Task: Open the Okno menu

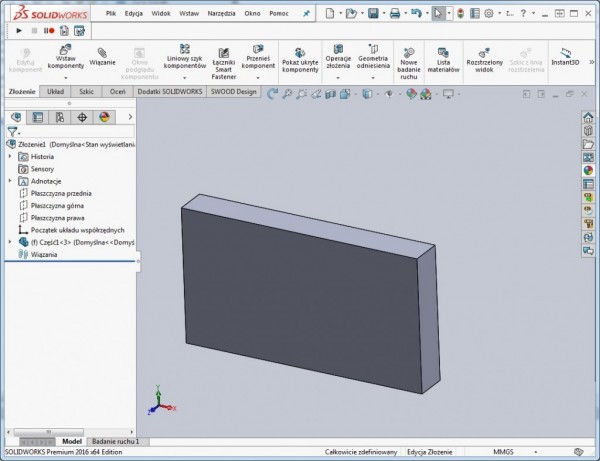Action: [252, 13]
